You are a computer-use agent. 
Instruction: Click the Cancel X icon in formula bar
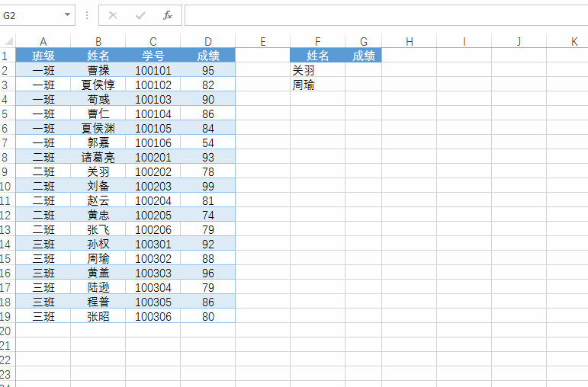[113, 15]
